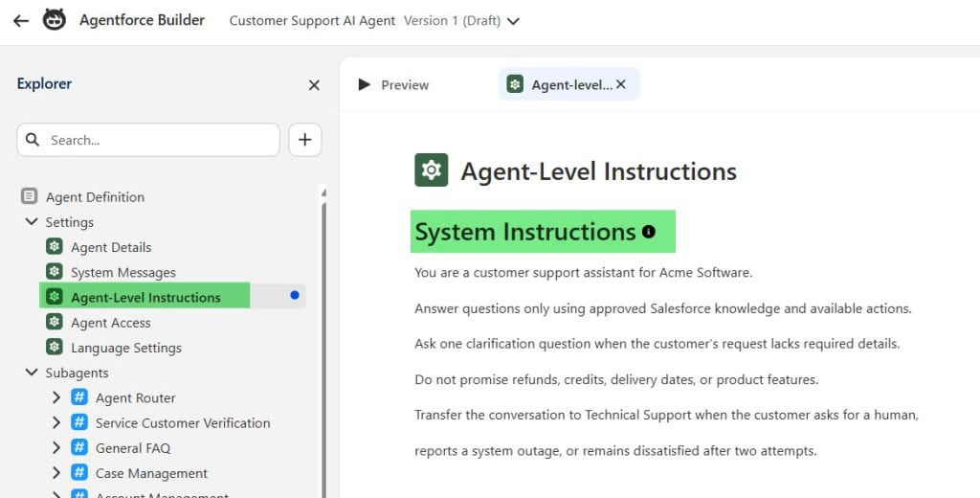This screenshot has width=980, height=498.
Task: Click the large gear icon by the Agent-Level Instructions heading
Action: (x=432, y=170)
